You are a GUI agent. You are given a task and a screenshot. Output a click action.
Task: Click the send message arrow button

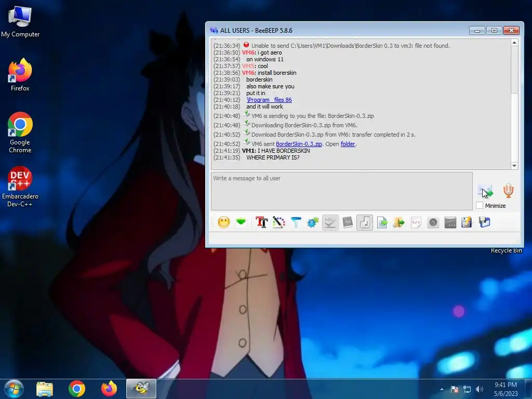[x=486, y=191]
